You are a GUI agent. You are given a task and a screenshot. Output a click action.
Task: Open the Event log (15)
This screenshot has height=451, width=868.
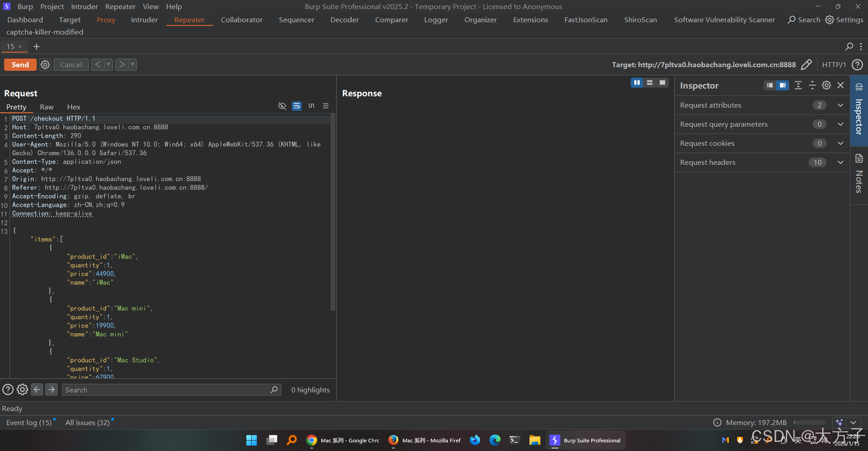tap(29, 423)
